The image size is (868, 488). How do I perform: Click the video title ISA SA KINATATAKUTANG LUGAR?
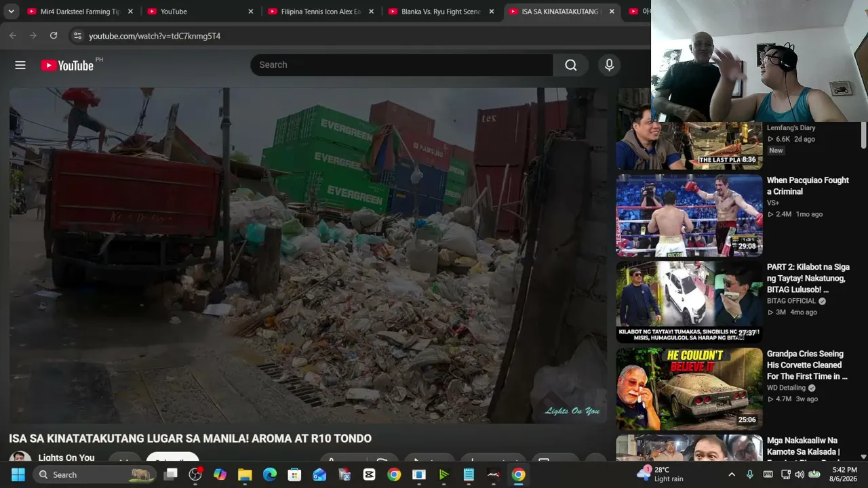tap(191, 439)
